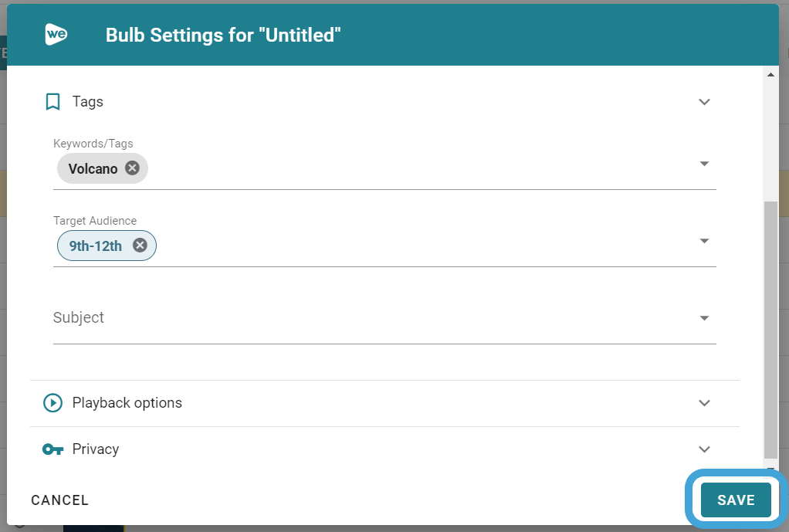Click the Playback options play icon
This screenshot has width=789, height=532.
click(52, 402)
